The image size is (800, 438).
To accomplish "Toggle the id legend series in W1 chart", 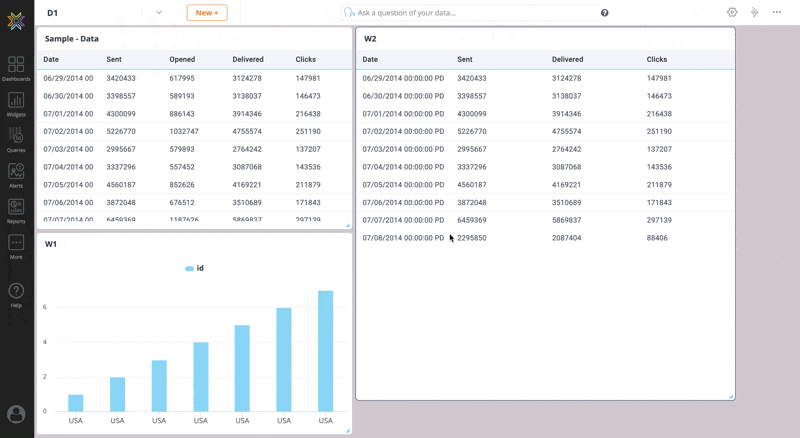I will [195, 268].
